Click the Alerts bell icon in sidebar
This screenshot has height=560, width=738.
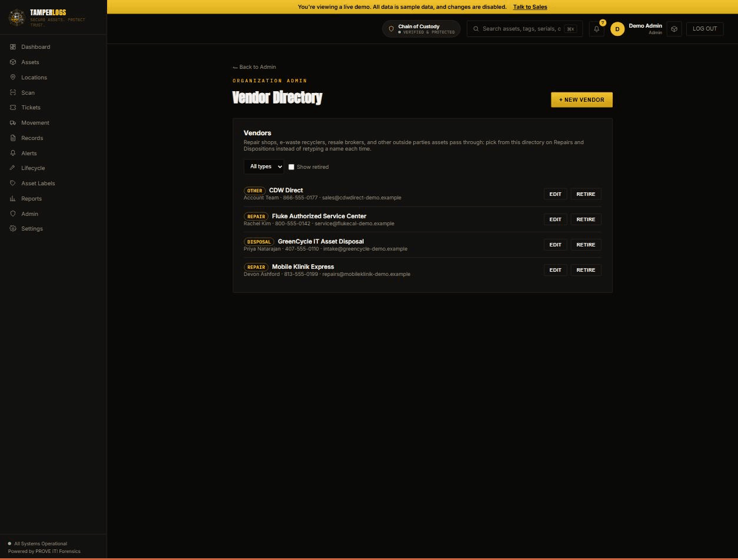(13, 154)
